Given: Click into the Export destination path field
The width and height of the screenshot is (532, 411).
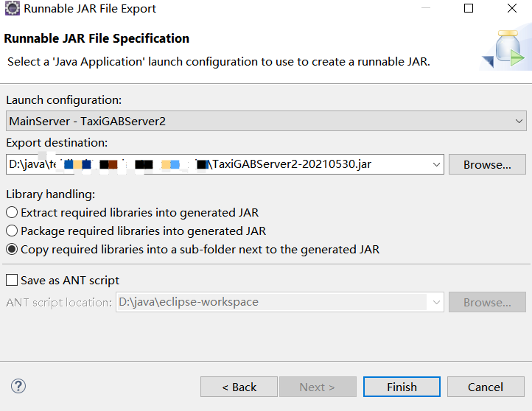Looking at the screenshot, I should [217, 164].
